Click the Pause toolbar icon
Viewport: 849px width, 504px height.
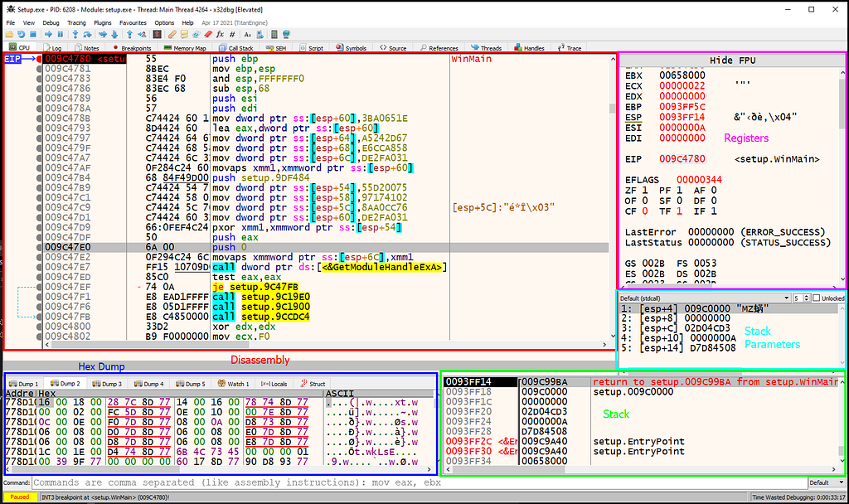point(60,34)
